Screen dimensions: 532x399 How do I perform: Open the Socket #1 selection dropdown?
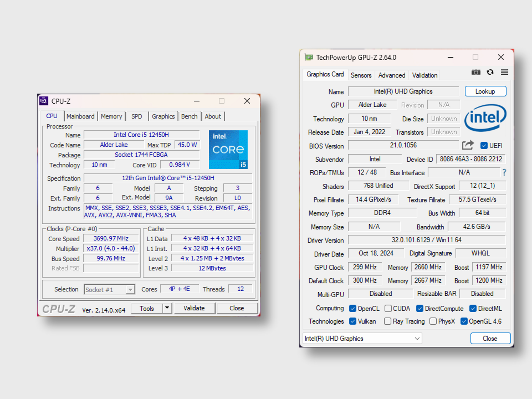(x=109, y=290)
